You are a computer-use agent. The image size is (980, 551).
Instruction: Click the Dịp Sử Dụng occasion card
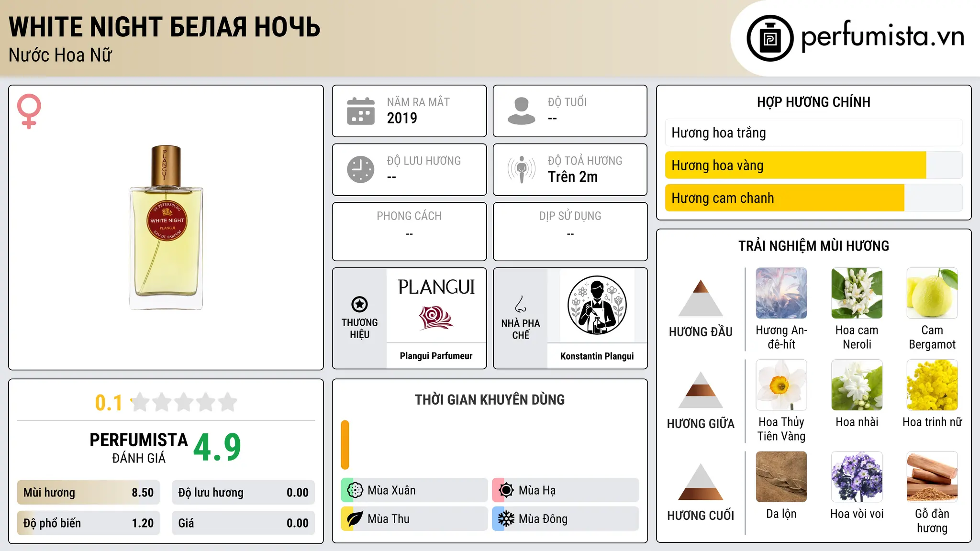click(570, 231)
